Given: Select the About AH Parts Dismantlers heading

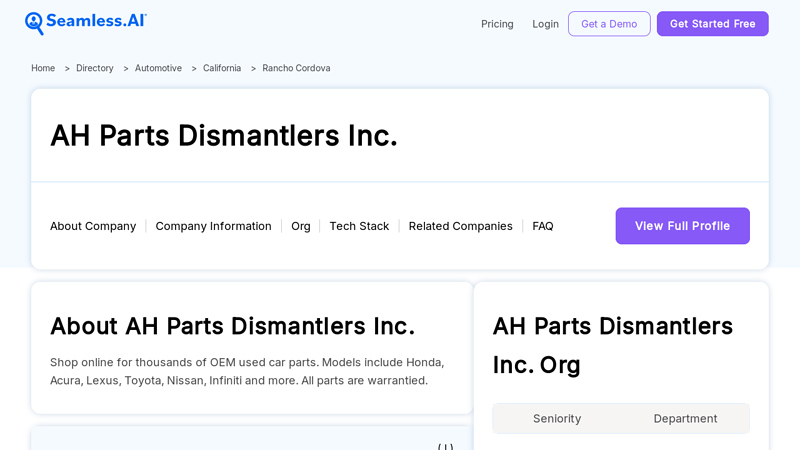Looking at the screenshot, I should point(233,326).
